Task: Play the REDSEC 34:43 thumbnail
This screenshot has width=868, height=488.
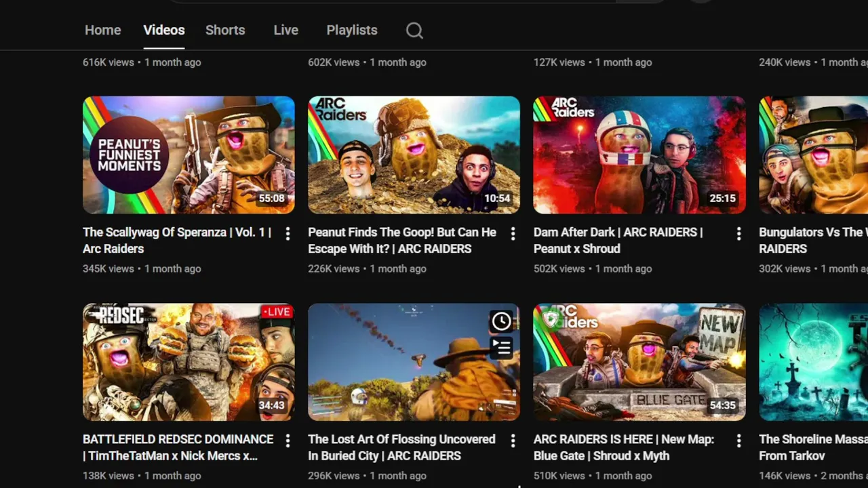Action: pos(189,362)
